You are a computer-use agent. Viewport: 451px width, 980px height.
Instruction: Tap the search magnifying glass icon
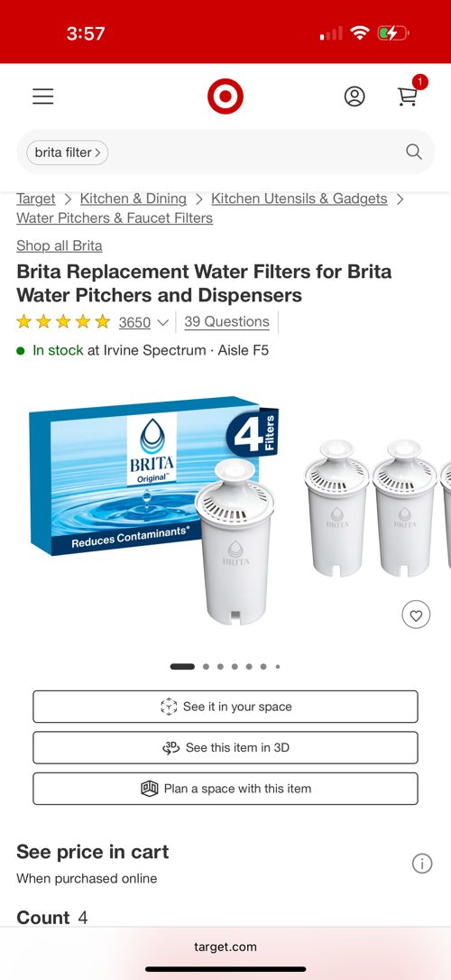click(413, 152)
